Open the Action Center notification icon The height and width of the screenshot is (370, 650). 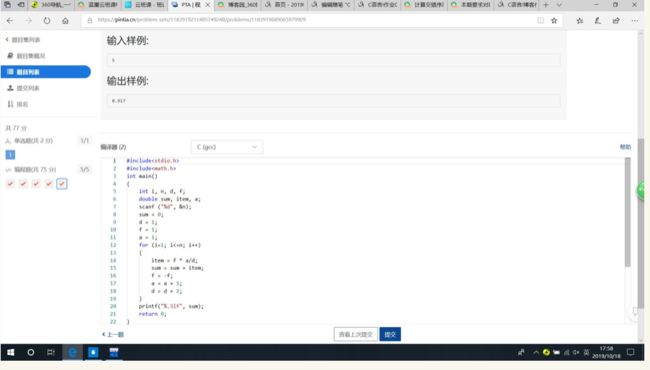coord(631,352)
